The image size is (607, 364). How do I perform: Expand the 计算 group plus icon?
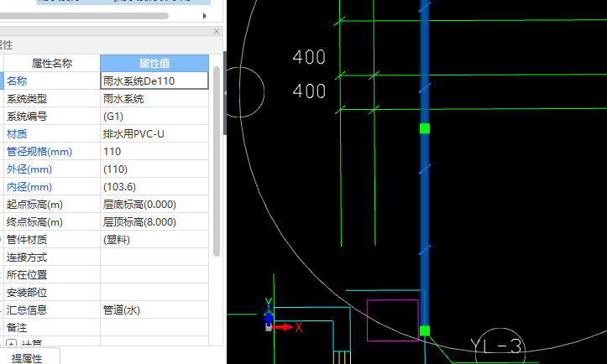(x=12, y=343)
